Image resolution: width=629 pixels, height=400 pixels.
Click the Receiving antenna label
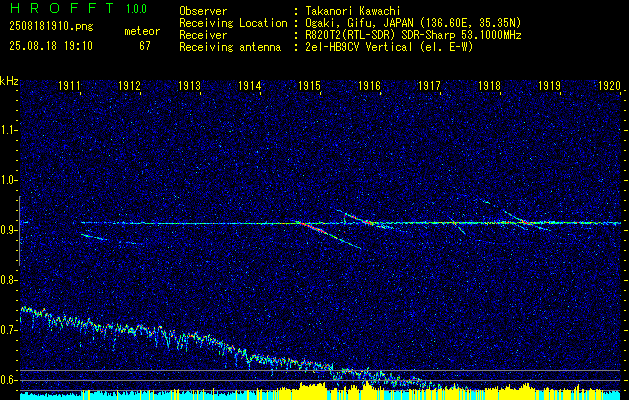(x=230, y=47)
